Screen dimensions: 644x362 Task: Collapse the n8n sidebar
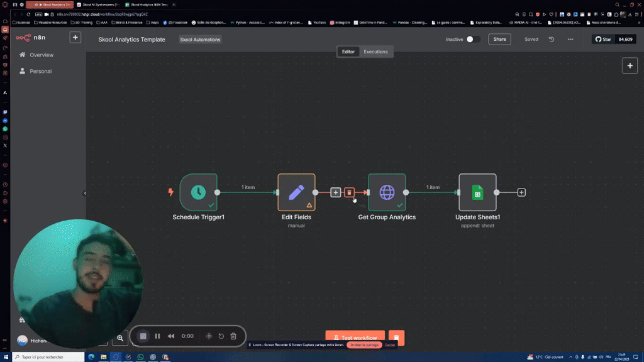click(85, 193)
